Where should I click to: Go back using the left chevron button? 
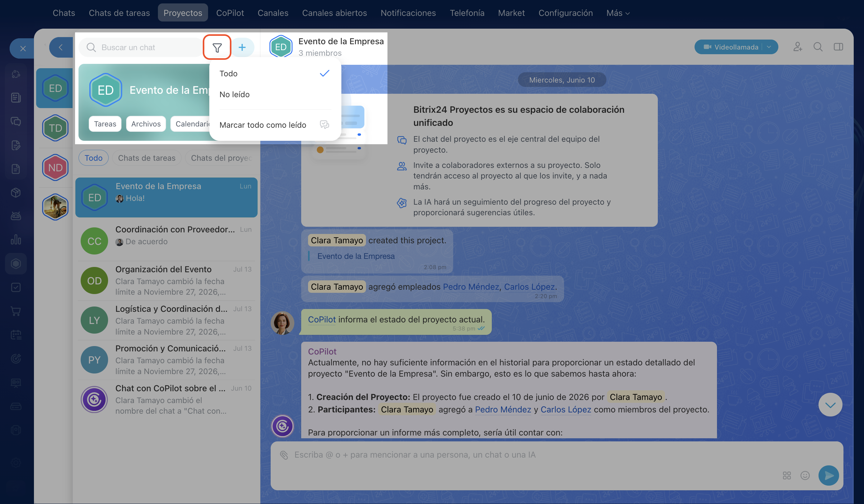coord(61,47)
